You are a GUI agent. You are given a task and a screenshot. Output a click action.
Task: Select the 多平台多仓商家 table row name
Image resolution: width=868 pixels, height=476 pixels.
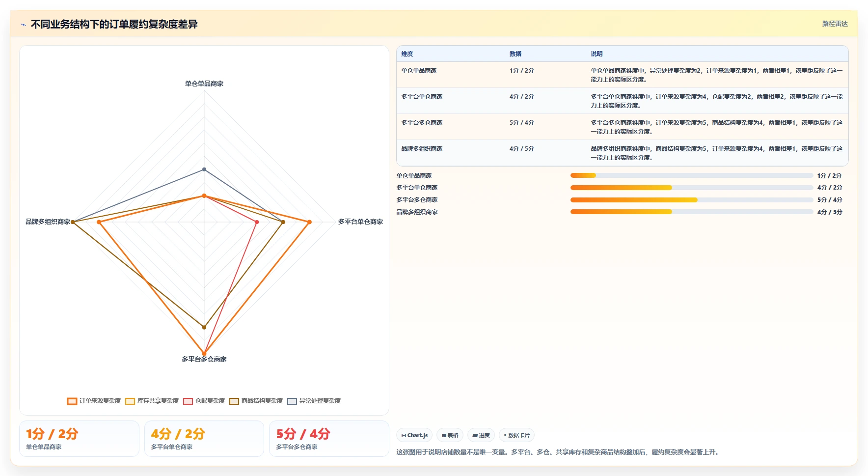click(x=422, y=123)
